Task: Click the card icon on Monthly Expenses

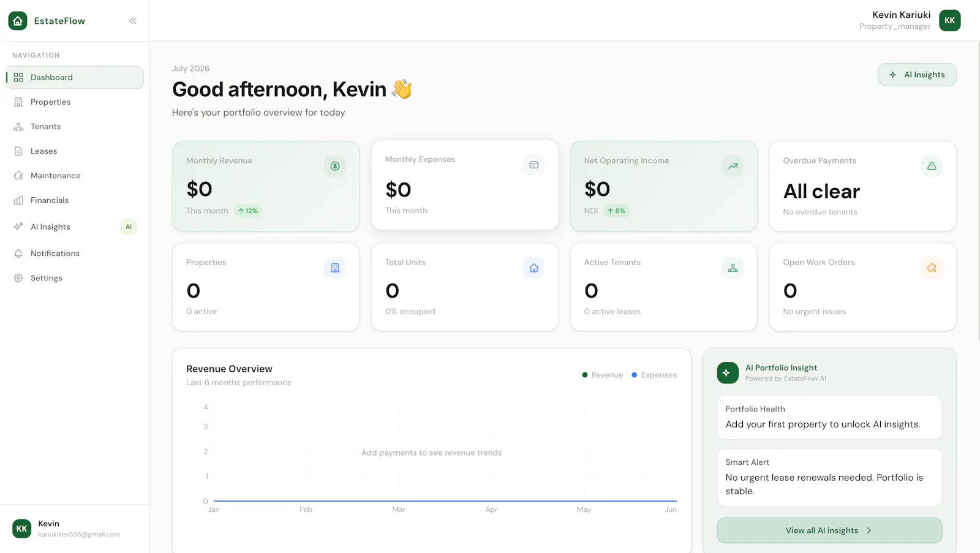Action: [533, 165]
